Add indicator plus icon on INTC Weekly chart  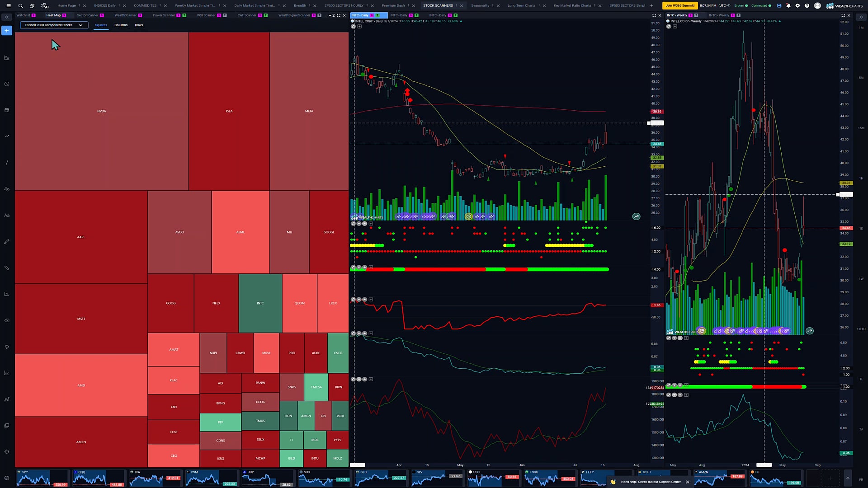click(x=675, y=27)
